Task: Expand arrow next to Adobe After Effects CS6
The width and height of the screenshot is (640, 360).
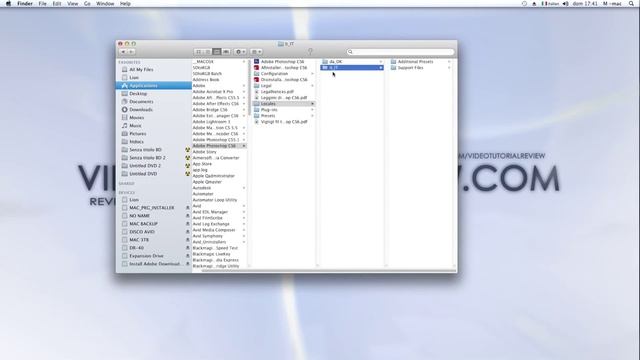Action: [x=244, y=104]
